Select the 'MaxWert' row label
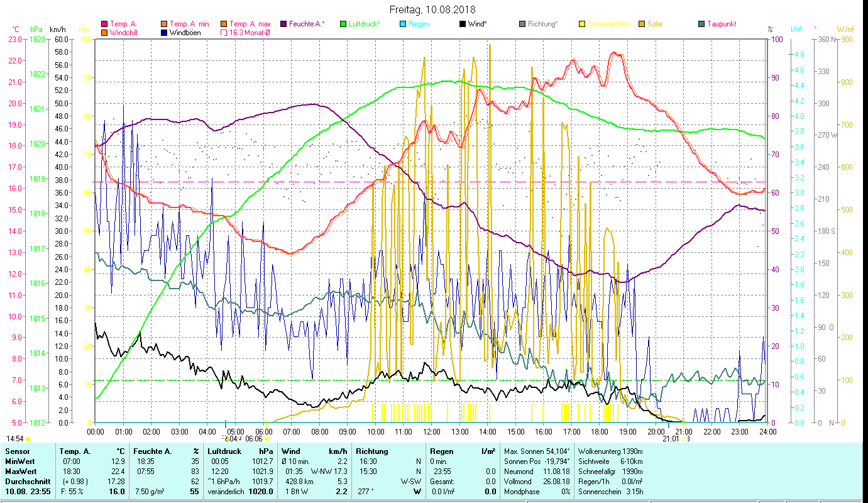This screenshot has height=503, width=868. click(19, 471)
